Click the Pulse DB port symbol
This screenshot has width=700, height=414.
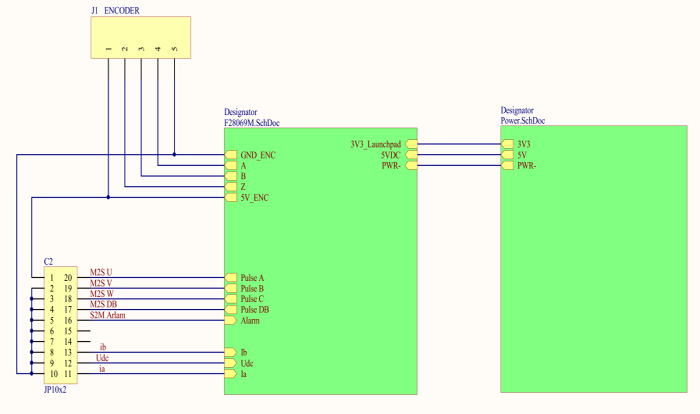tap(231, 310)
